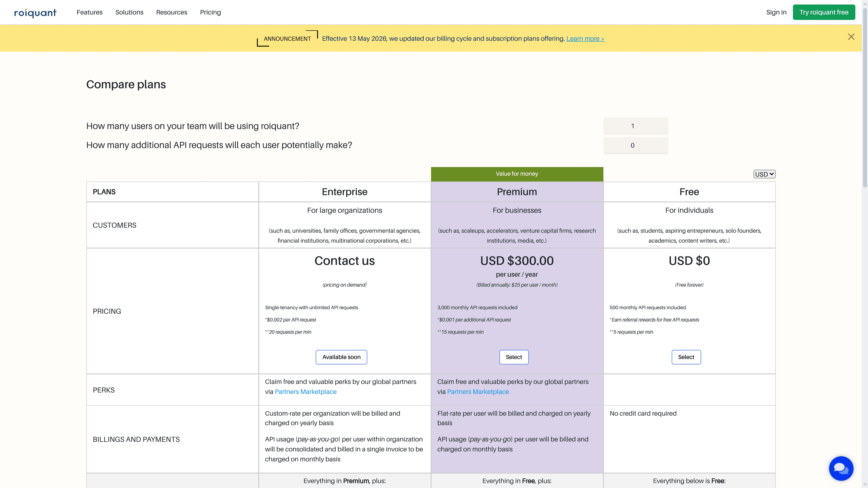The image size is (868, 488).
Task: Click 'For individuals' text
Action: (x=689, y=210)
